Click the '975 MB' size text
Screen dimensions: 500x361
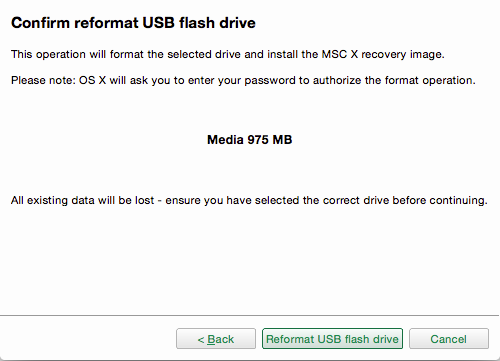click(270, 139)
